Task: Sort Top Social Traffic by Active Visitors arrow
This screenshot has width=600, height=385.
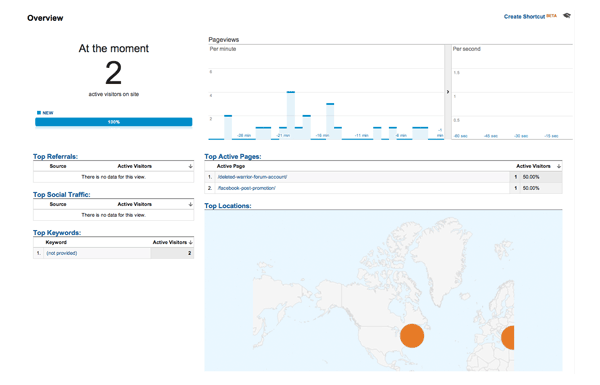Action: coord(190,204)
